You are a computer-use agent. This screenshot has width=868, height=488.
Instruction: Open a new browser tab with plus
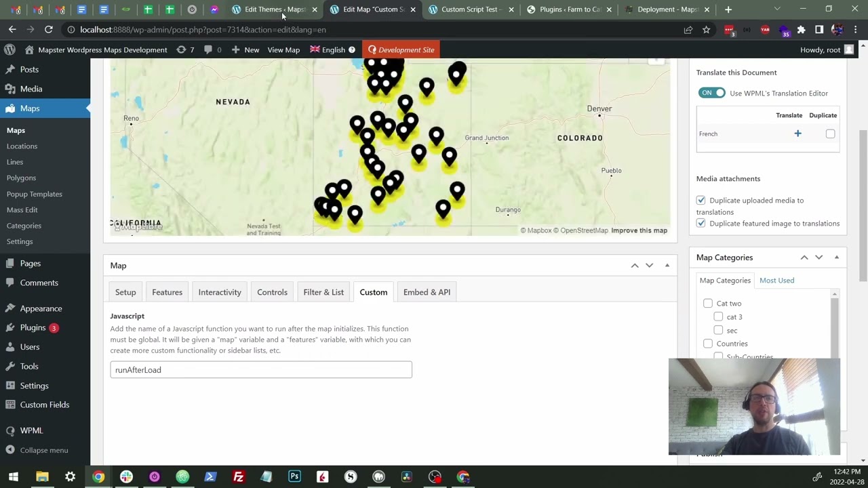pyautogui.click(x=728, y=9)
